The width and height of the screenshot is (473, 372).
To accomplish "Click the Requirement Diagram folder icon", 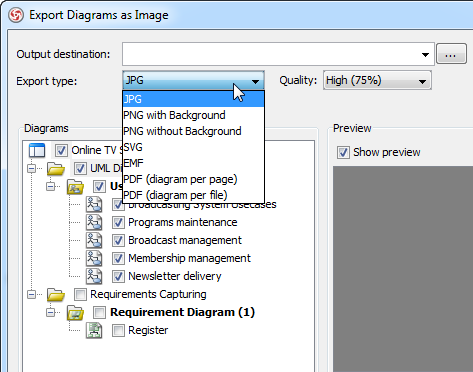I will (75, 313).
